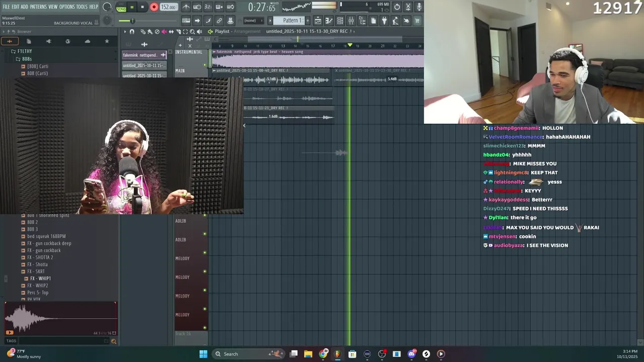Open the FILE menu
This screenshot has width=644, height=362.
click(6, 7)
